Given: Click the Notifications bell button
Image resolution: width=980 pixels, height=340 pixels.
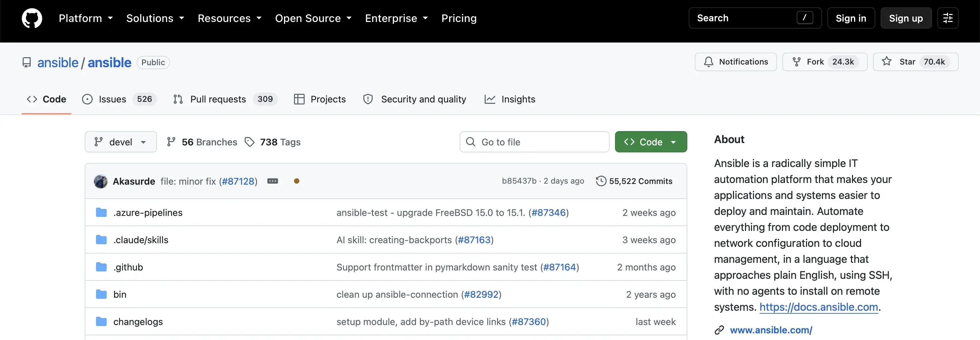Looking at the screenshot, I should (735, 62).
